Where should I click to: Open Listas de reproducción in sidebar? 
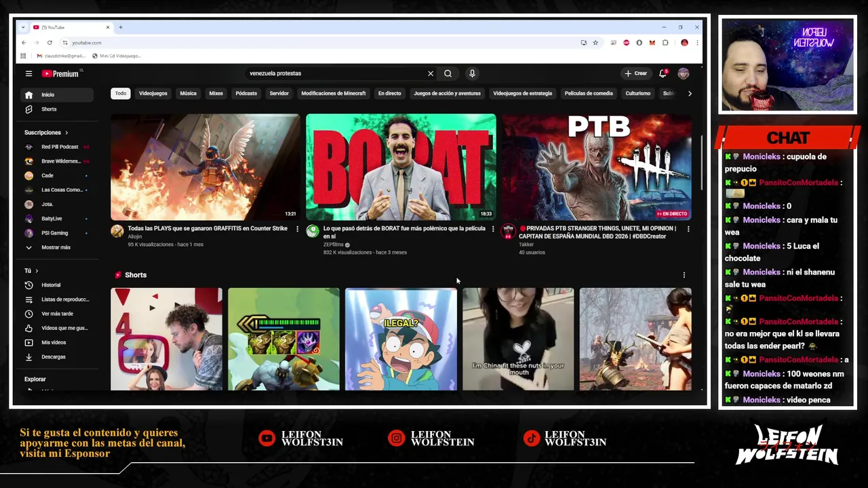58,300
